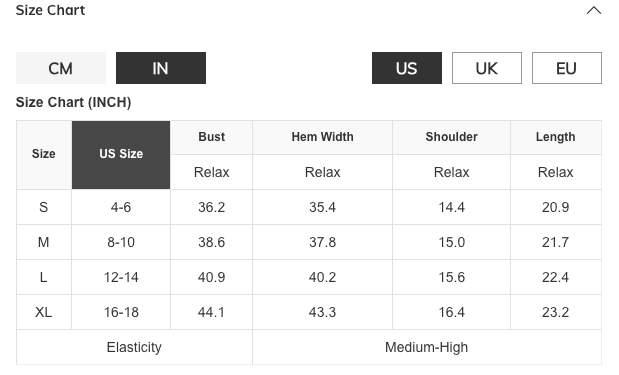Switch units to CM

pyautogui.click(x=61, y=68)
